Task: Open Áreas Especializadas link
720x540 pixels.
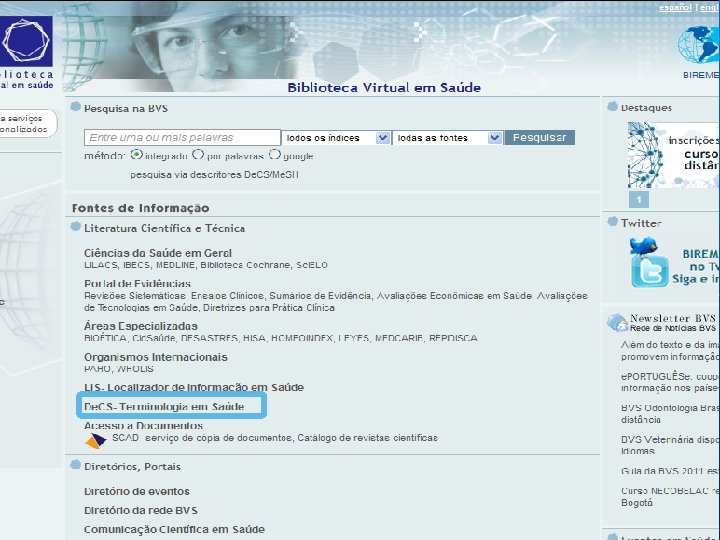Action: tap(141, 326)
